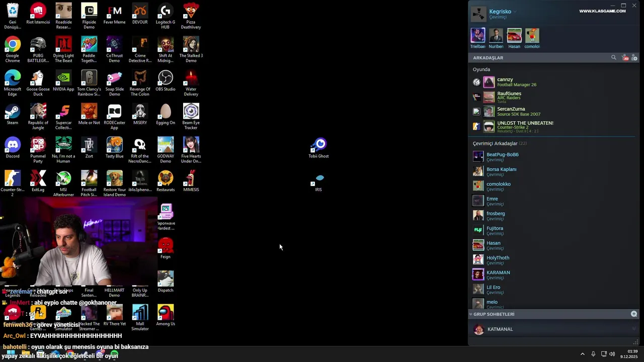Open favorite friend Hasan's avatar
The image size is (644, 362).
click(514, 35)
